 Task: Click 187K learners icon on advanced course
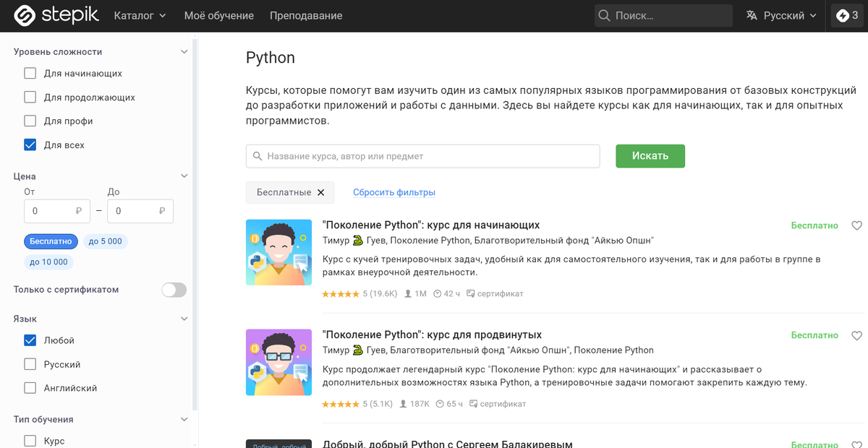(x=404, y=404)
